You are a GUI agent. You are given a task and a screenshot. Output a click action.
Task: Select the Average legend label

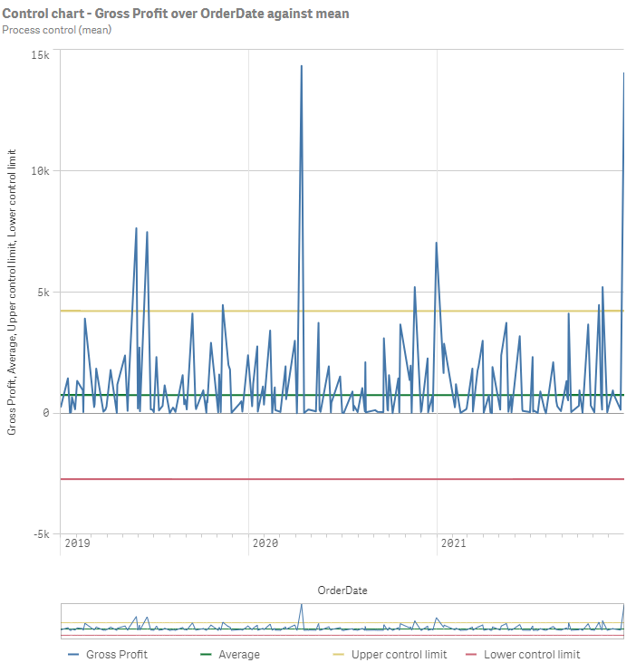point(238,655)
